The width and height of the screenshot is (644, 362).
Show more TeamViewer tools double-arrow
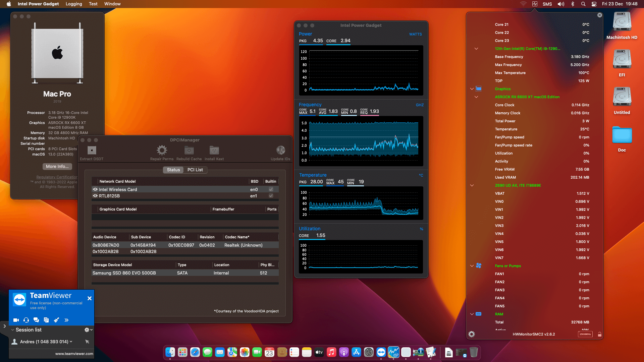tap(66, 320)
